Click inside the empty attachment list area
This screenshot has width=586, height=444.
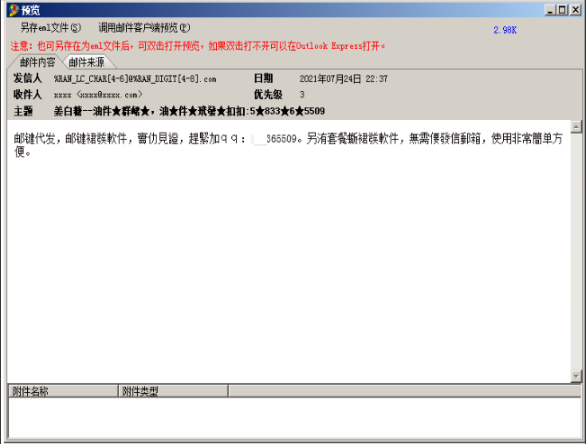[x=294, y=417]
